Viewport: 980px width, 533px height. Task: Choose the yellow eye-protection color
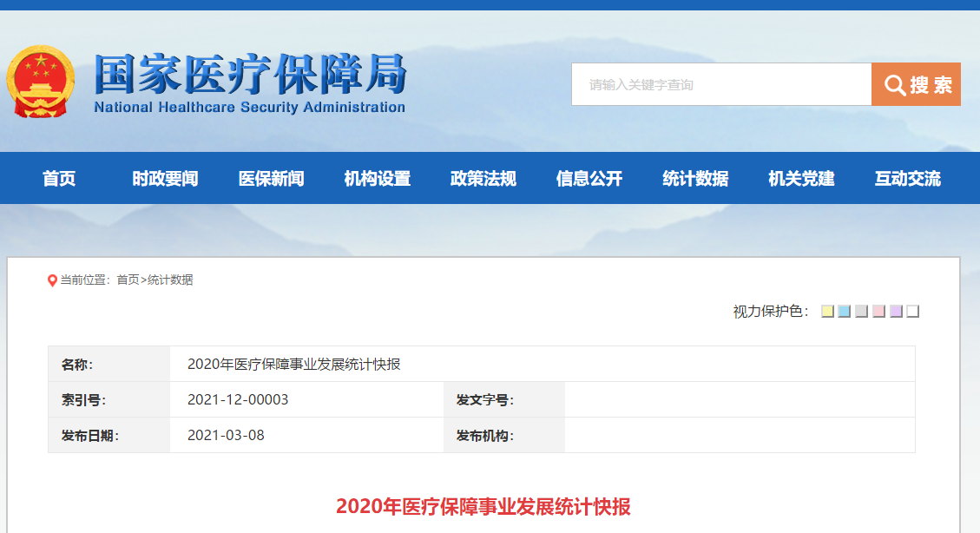tap(827, 311)
